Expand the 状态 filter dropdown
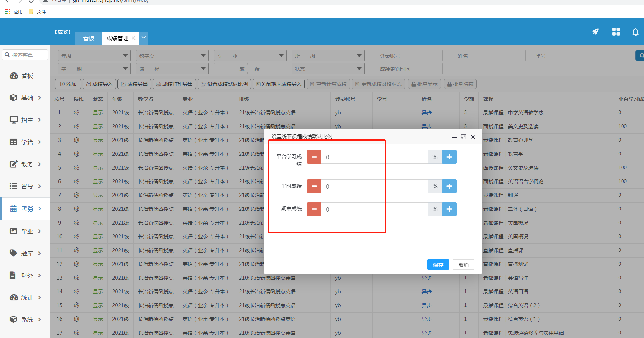Viewport: 644px width, 338px height. click(328, 69)
